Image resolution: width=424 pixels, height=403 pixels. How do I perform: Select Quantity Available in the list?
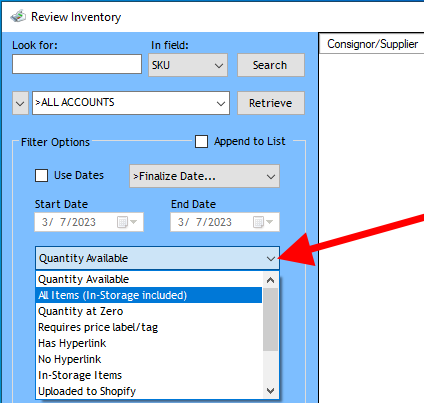149,279
